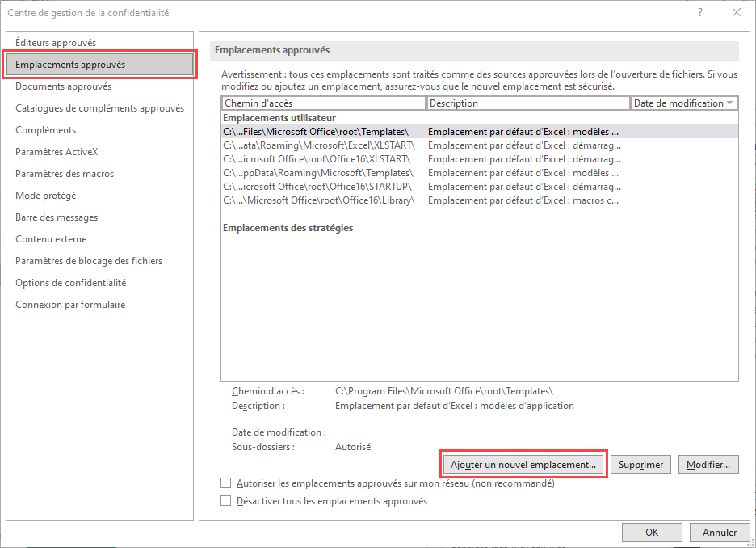This screenshot has height=548, width=756.
Task: Click sort arrow on Date de modification header
Action: click(x=729, y=103)
